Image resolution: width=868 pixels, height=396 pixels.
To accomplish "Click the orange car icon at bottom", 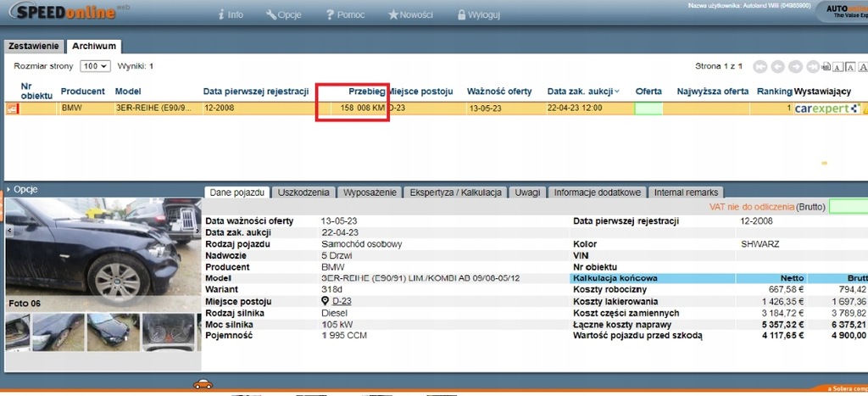I will click(203, 384).
